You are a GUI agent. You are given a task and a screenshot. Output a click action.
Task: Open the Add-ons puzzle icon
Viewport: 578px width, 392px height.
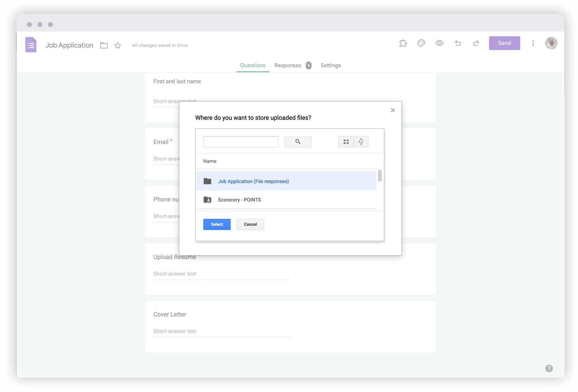[403, 43]
